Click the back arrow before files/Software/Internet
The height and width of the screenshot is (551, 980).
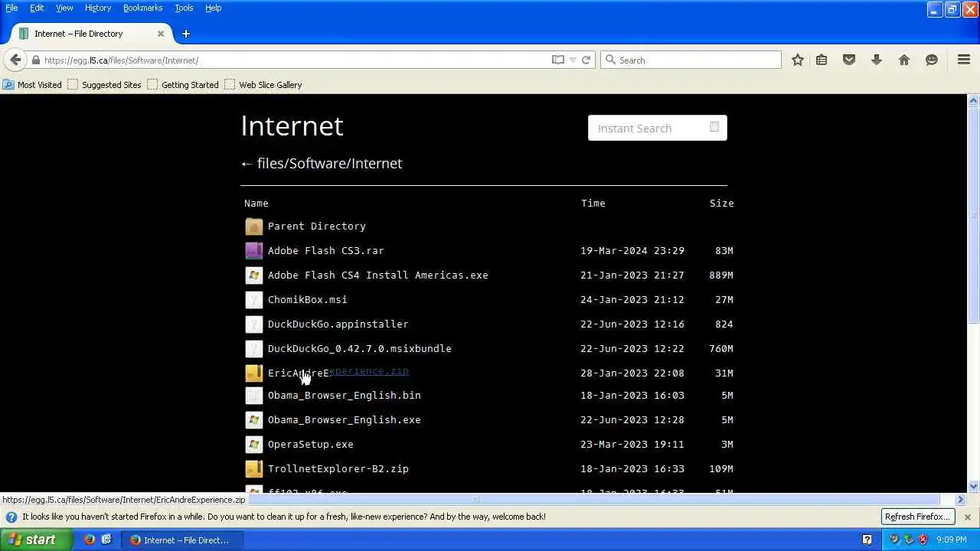point(247,164)
